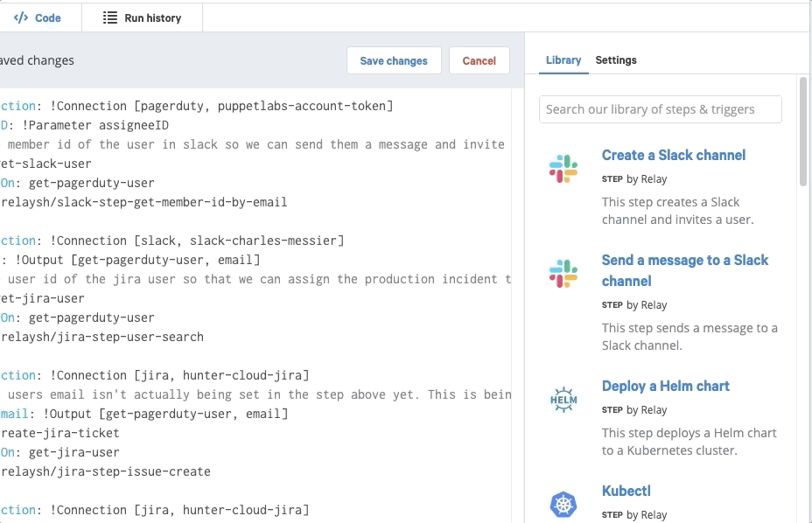Open the Deploy a Helm chart step
The image size is (812, 523).
pos(665,386)
